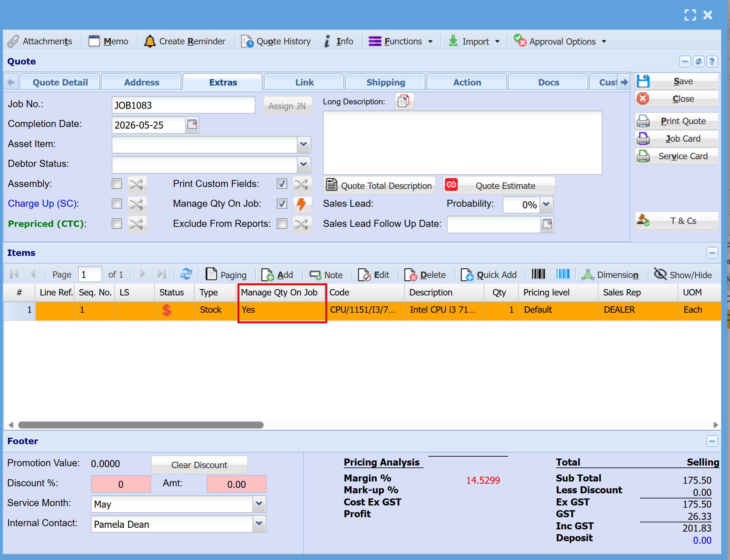Open the Completion Date calendar picker

tap(192, 125)
